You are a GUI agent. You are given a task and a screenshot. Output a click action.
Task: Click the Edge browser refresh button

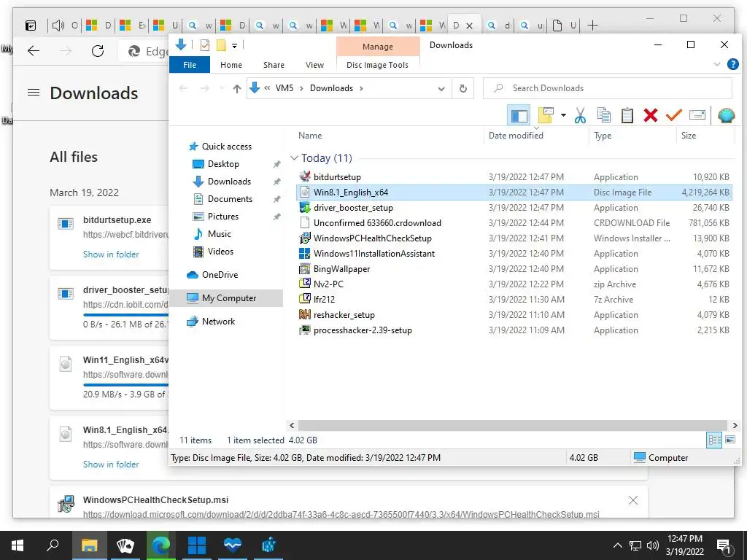coord(98,51)
